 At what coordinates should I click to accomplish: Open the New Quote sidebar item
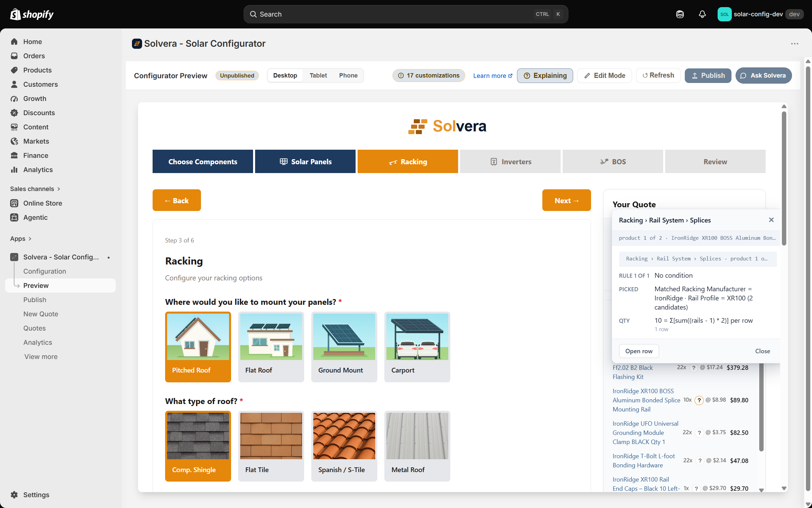point(41,314)
